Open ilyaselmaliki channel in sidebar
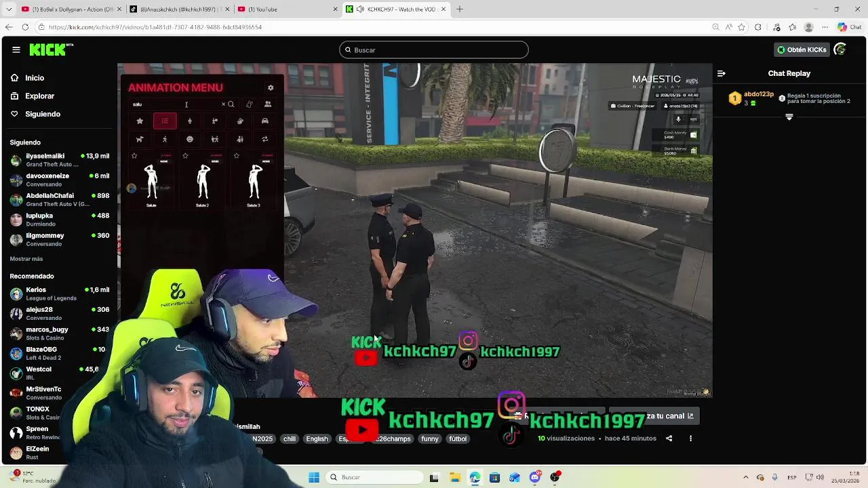Viewport: 868px width, 488px height. 60,160
